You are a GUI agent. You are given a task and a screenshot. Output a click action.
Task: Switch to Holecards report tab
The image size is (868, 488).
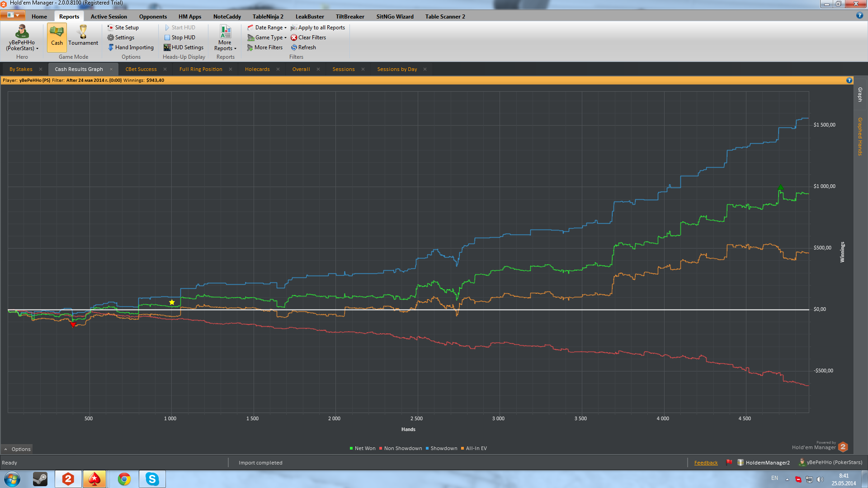click(x=257, y=69)
